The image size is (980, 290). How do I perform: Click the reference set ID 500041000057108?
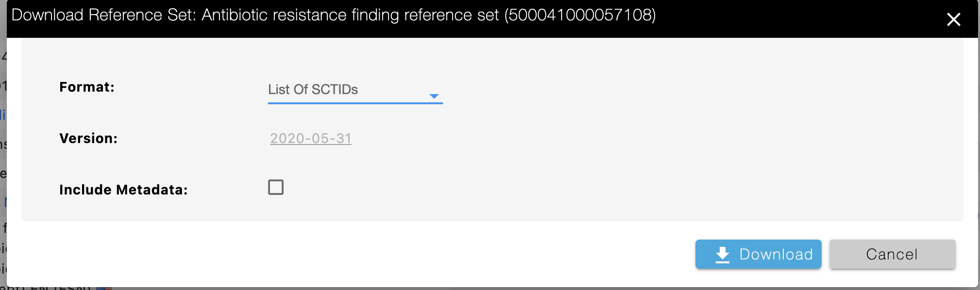point(580,15)
